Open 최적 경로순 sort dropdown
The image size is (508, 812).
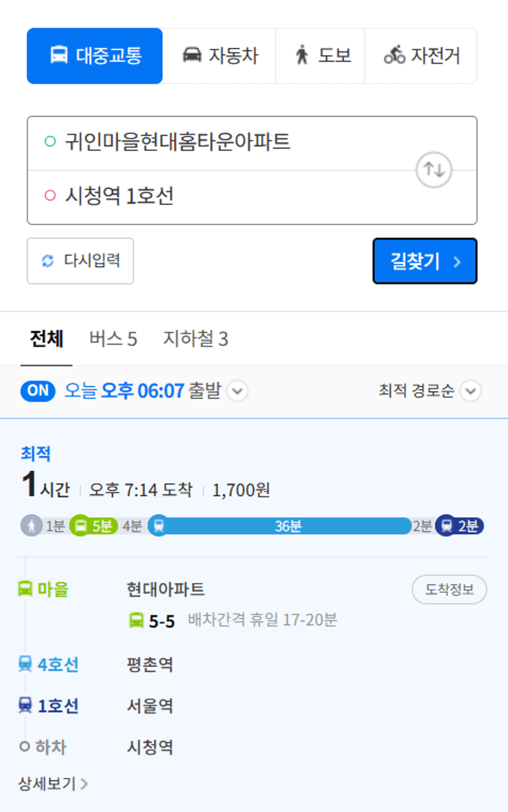click(x=429, y=391)
